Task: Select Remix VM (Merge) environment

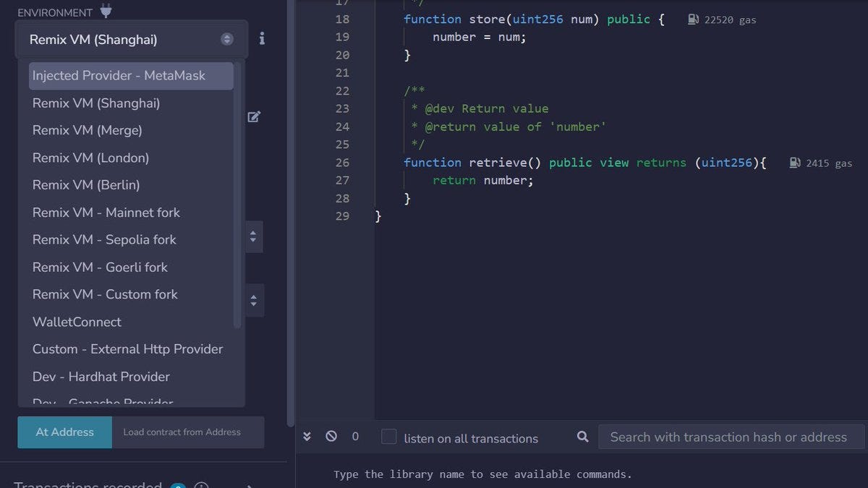Action: point(131,131)
